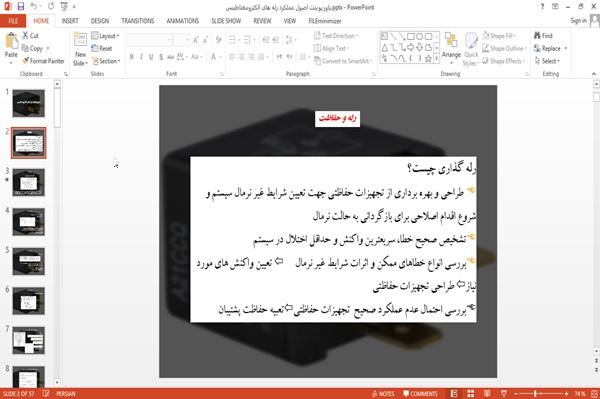Click Convert to SmartArt
The image size is (600, 399).
(x=343, y=61)
